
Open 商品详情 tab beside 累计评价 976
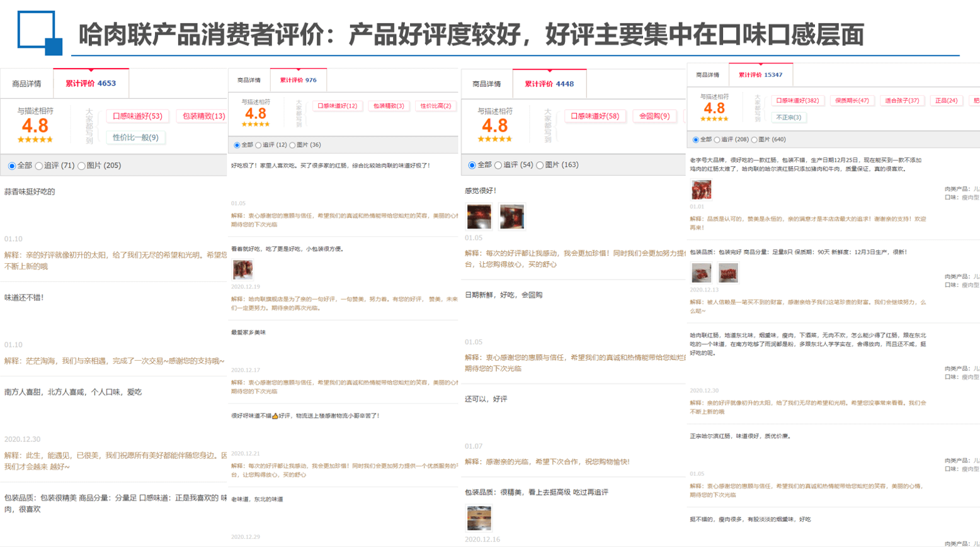point(249,80)
